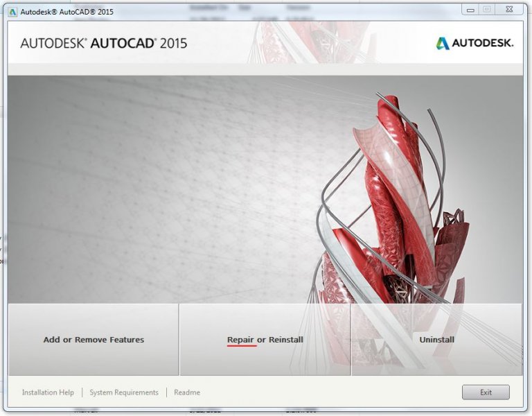Screen dimensions: 532x416
Task: Click the AUTODESK AUTOCAD 2015 heading text
Action: point(103,44)
